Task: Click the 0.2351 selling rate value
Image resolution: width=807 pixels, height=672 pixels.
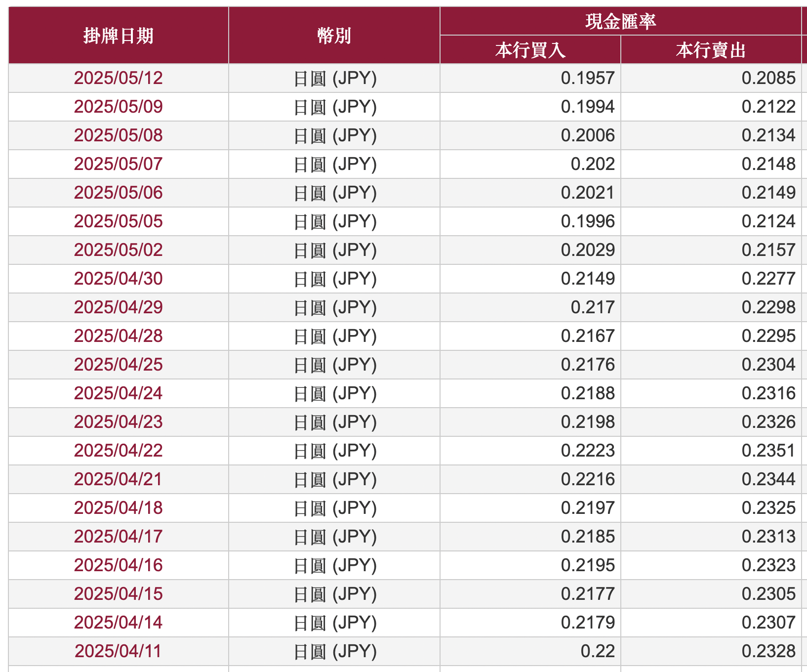Action: 768,451
